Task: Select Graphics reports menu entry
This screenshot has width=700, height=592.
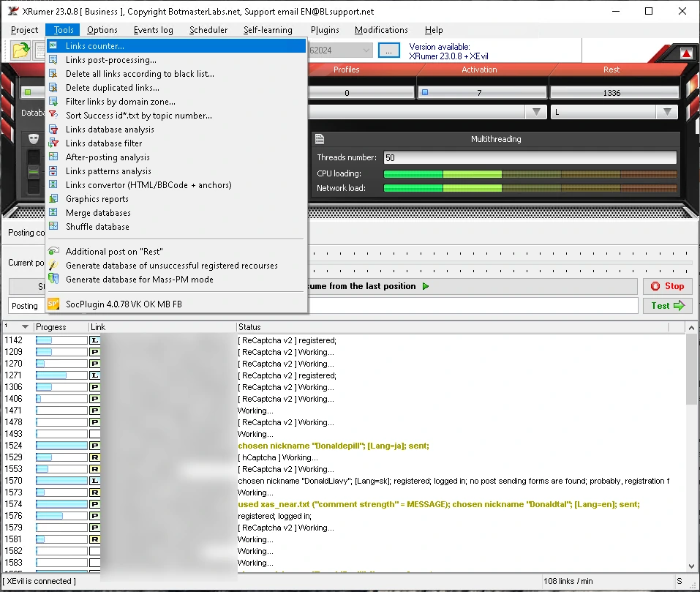Action: pyautogui.click(x=176, y=198)
